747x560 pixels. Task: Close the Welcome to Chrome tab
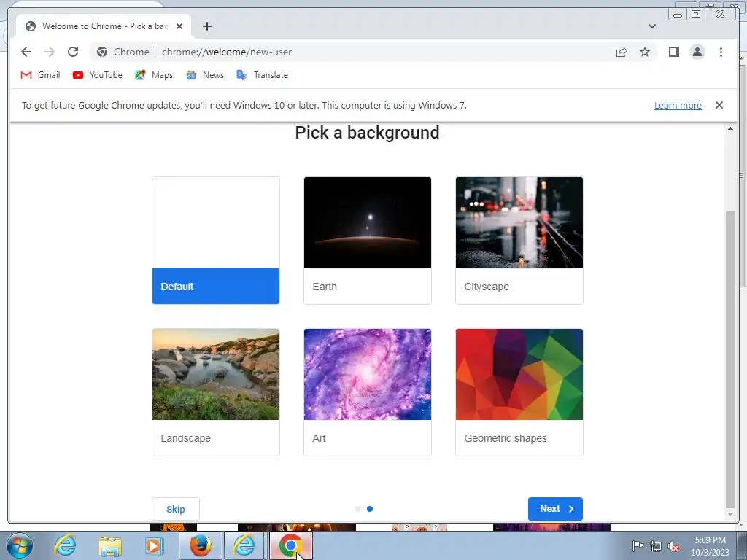tap(179, 26)
